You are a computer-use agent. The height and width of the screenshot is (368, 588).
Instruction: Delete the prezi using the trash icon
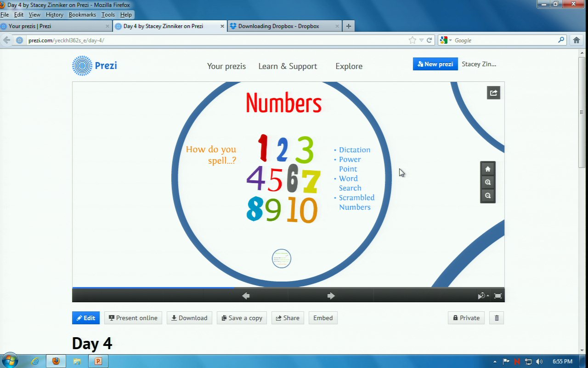point(497,318)
